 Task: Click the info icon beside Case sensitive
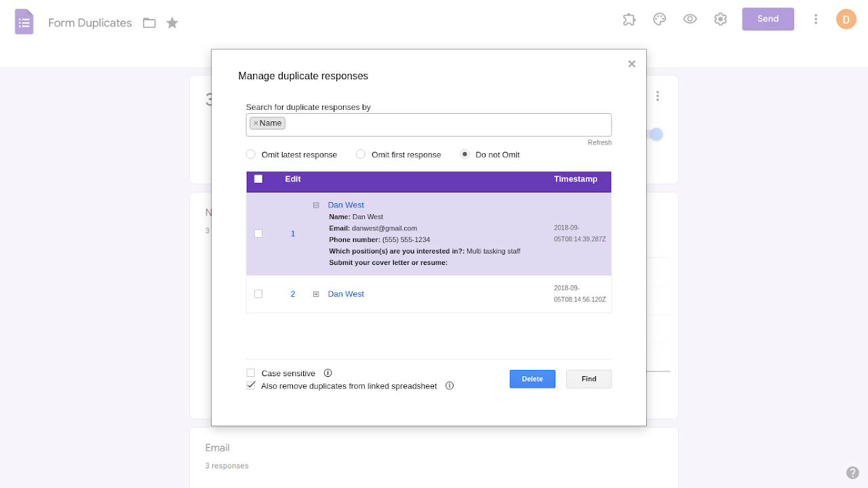click(x=328, y=373)
